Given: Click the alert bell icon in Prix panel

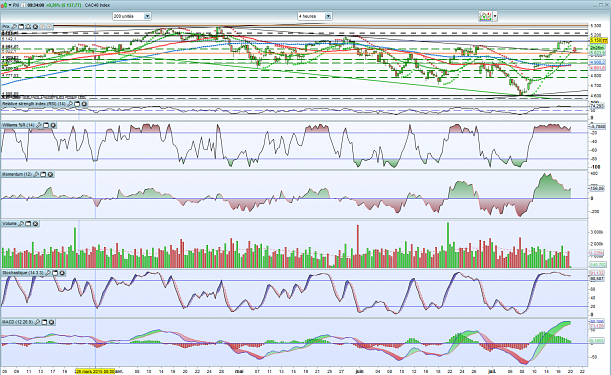Looking at the screenshot, I should (x=28, y=27).
